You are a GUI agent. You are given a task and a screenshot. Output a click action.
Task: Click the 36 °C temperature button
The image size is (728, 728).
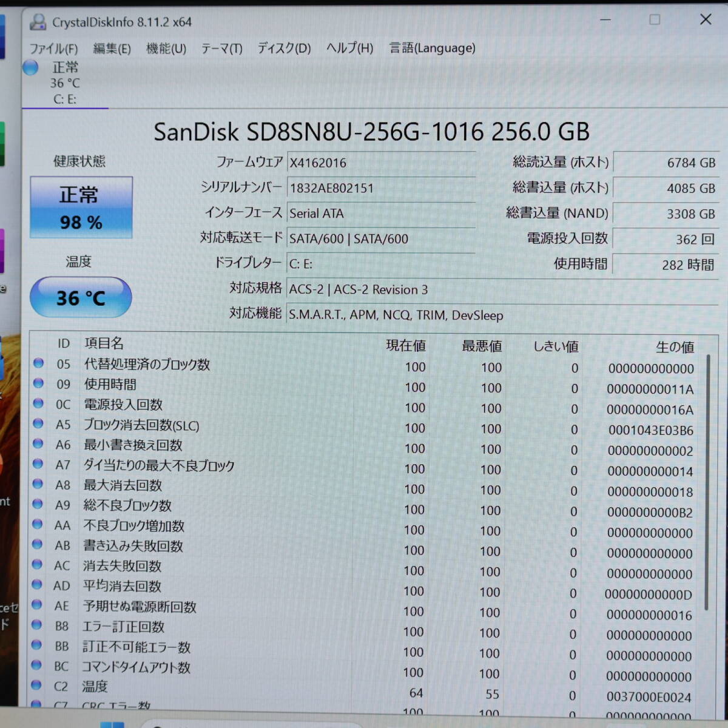coord(81,297)
